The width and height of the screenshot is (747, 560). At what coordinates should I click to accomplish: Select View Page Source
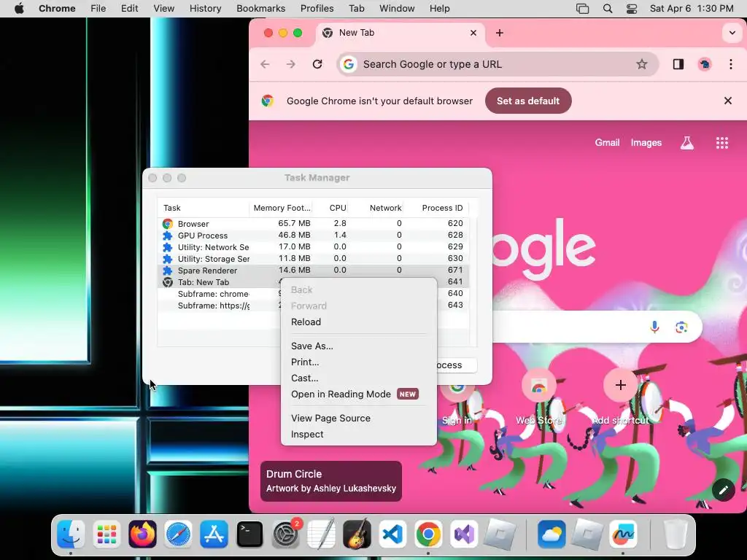coord(358,418)
